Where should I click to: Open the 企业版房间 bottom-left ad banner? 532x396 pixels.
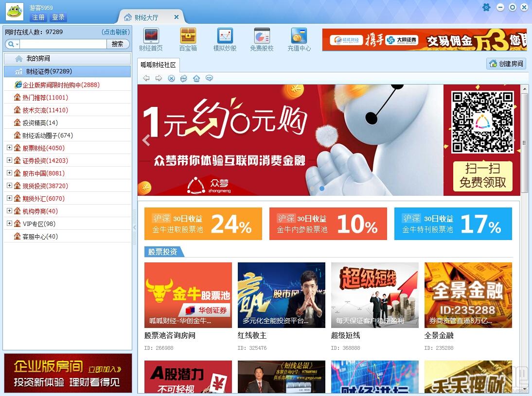68,373
